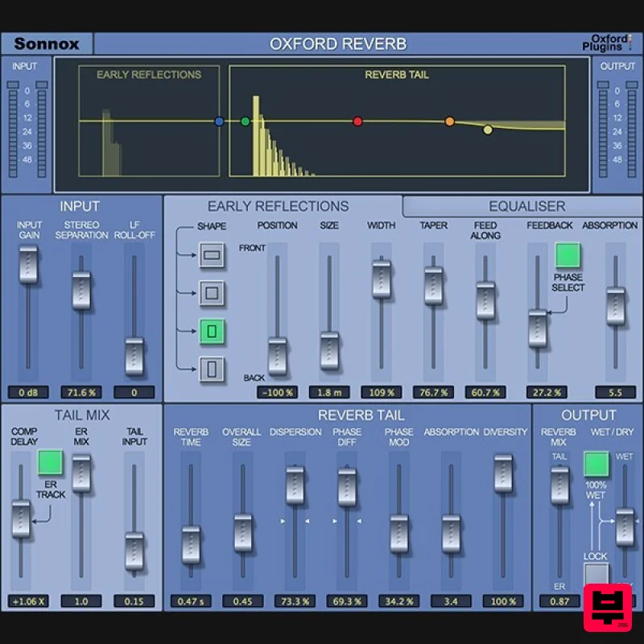Screen dimensions: 644x644
Task: Switch to the EARLY REFLECTIONS tab
Action: [x=279, y=206]
